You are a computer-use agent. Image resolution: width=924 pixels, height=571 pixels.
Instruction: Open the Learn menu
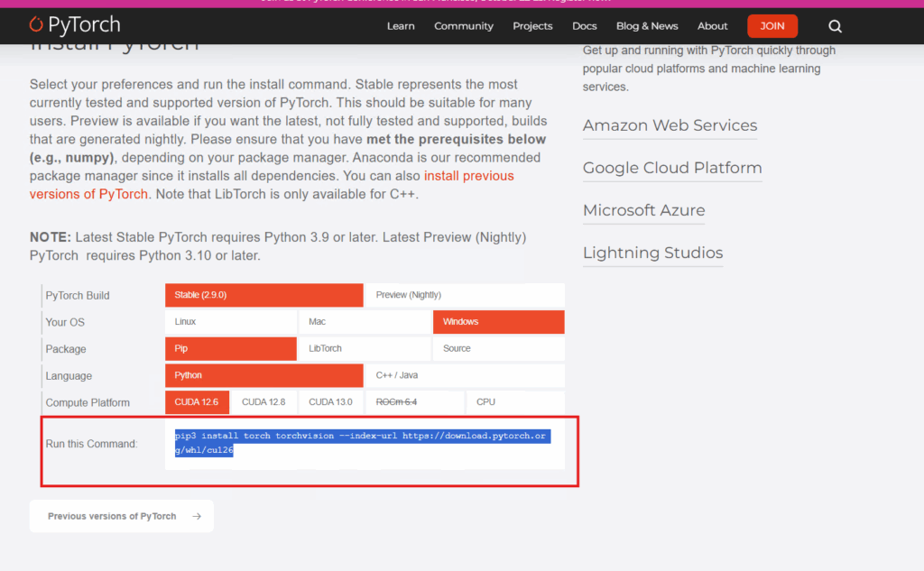pos(401,26)
